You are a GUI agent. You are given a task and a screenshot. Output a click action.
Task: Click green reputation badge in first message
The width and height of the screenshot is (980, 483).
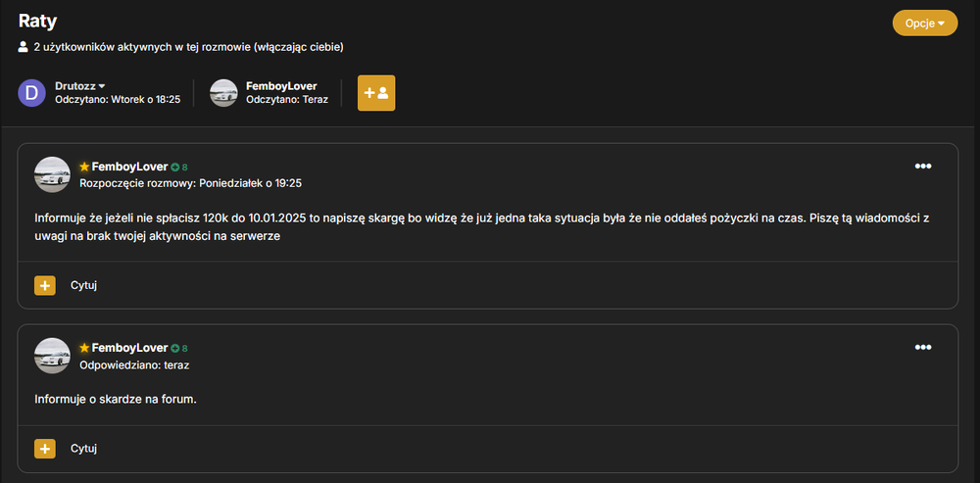coord(179,168)
